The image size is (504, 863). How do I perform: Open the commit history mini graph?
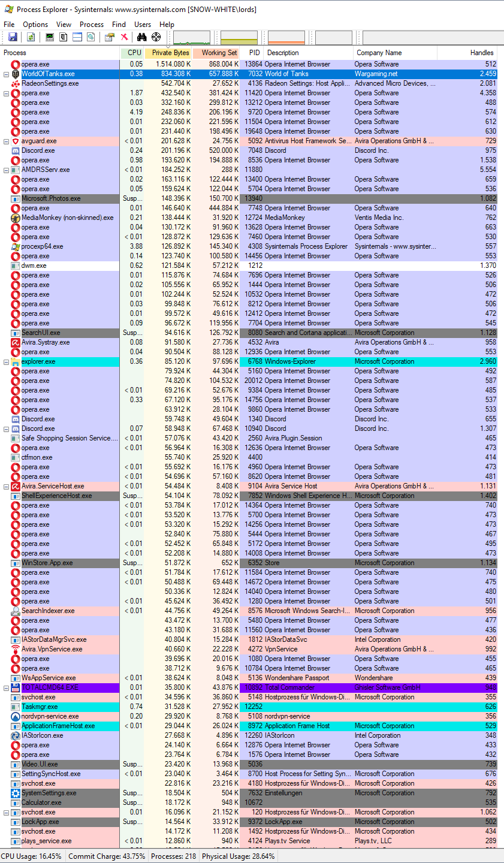pos(239,38)
